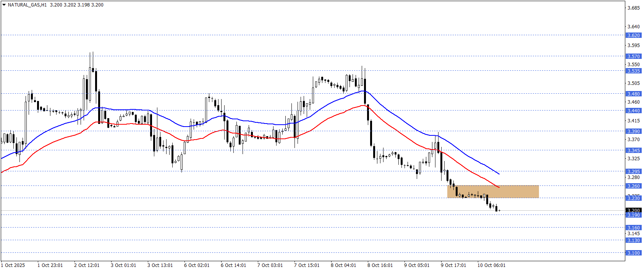Select the 3.440 horizontal level label

[x=633, y=111]
